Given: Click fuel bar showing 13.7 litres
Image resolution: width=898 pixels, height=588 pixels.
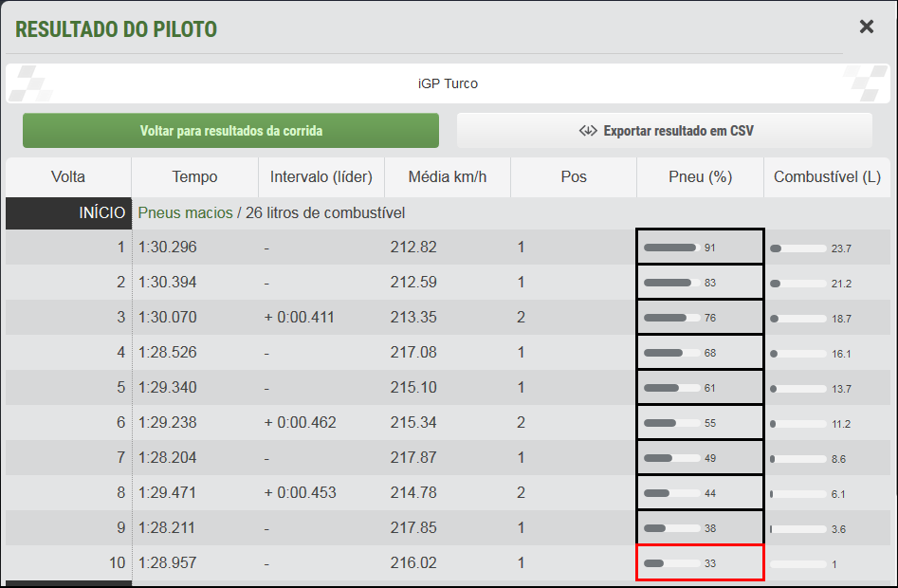Looking at the screenshot, I should (x=798, y=389).
